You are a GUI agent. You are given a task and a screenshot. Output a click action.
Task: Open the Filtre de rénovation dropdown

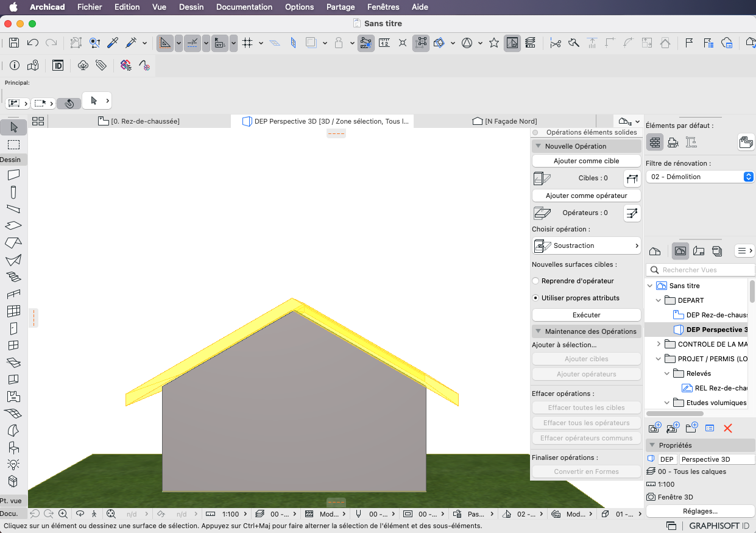click(x=701, y=177)
